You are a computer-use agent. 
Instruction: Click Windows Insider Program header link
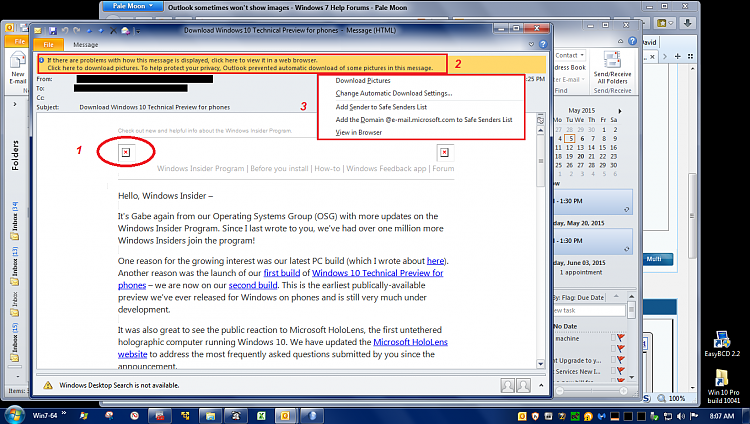point(200,168)
